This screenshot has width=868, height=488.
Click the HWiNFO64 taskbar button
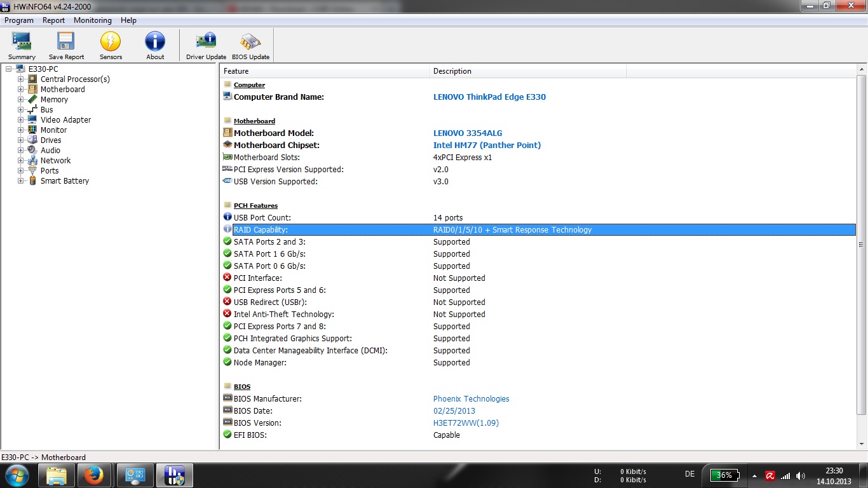174,475
